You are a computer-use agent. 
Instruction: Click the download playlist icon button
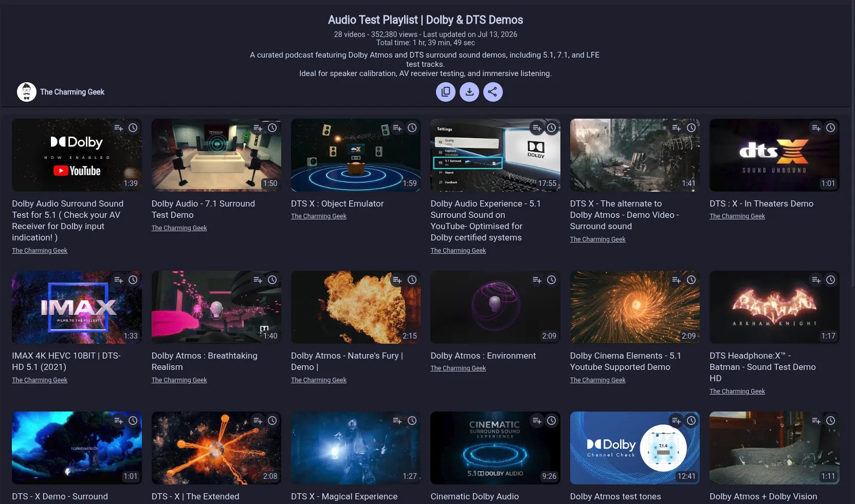pyautogui.click(x=469, y=92)
